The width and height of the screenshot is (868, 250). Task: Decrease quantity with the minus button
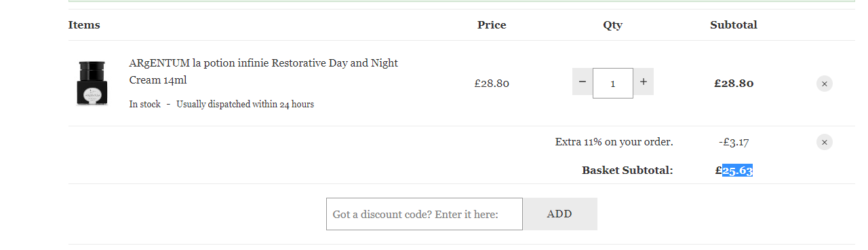pyautogui.click(x=583, y=82)
